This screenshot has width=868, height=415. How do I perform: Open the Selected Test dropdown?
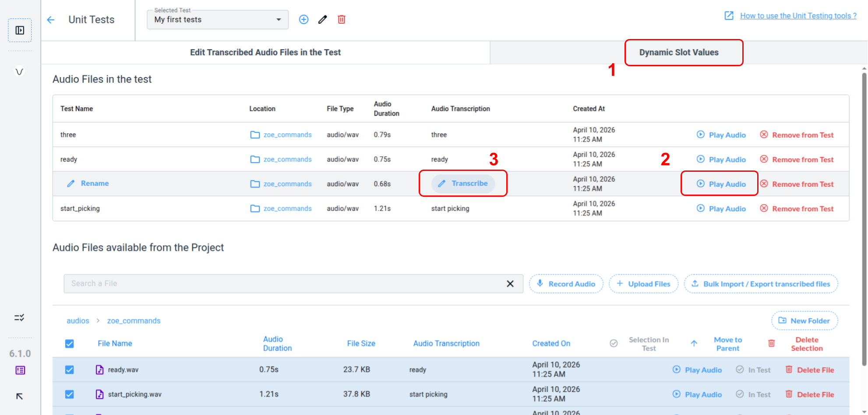click(x=218, y=20)
